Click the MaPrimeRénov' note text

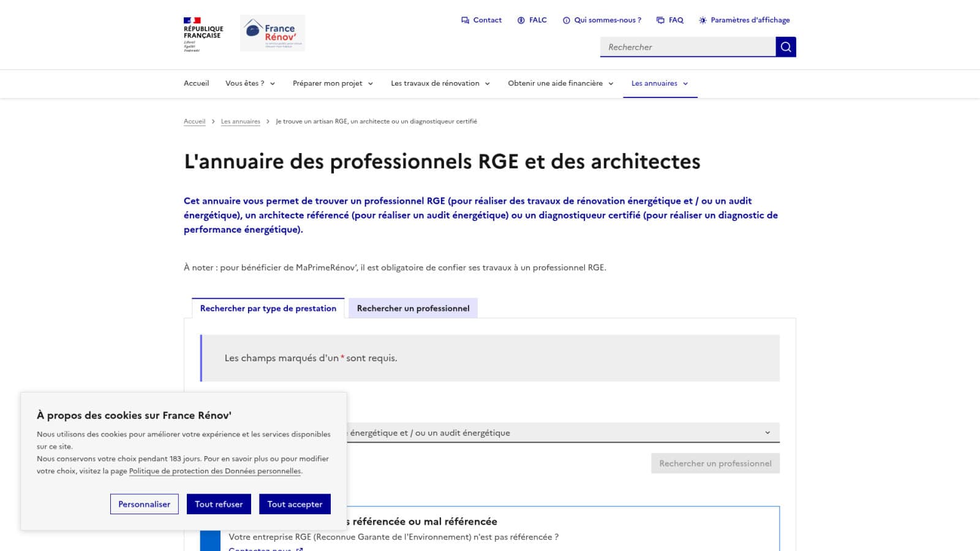click(x=395, y=268)
